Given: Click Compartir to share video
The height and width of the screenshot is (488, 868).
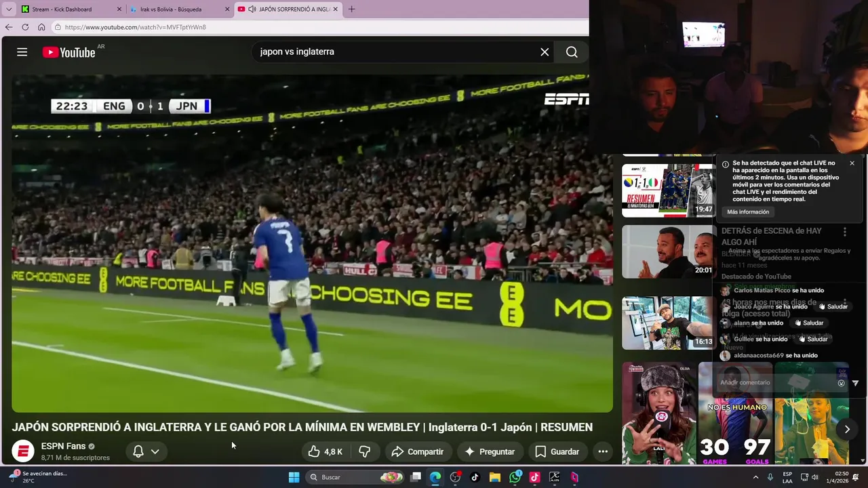Looking at the screenshot, I should pyautogui.click(x=417, y=451).
